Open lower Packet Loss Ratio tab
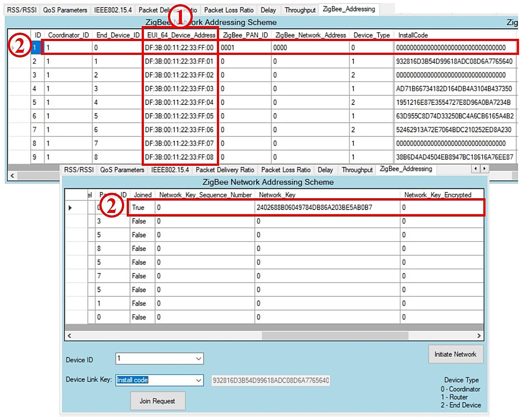524x420 pixels. [x=286, y=170]
